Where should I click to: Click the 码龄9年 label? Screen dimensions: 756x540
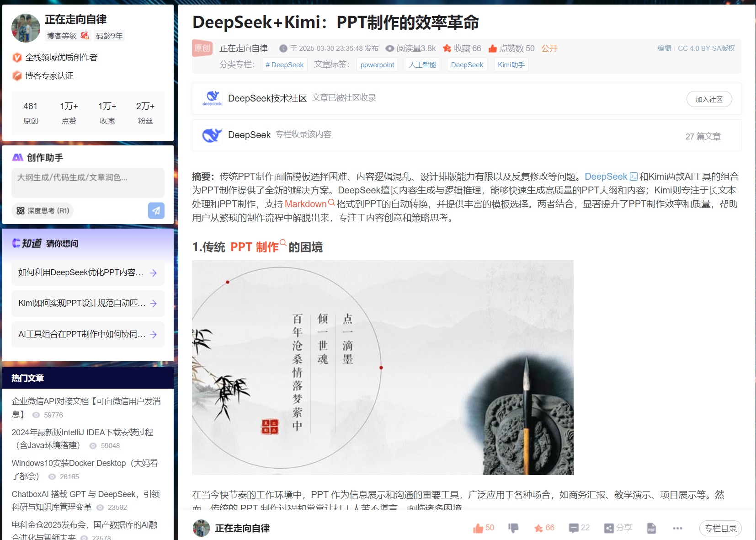click(x=109, y=36)
